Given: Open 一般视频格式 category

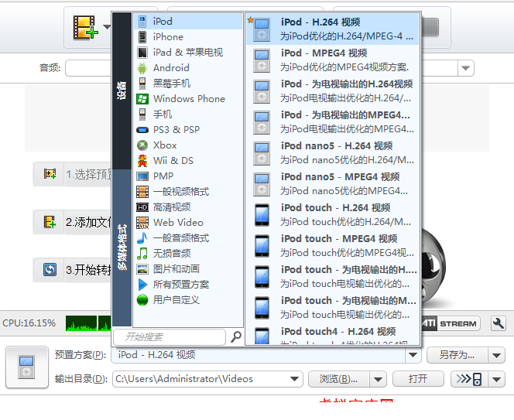Looking at the screenshot, I should tap(188, 191).
